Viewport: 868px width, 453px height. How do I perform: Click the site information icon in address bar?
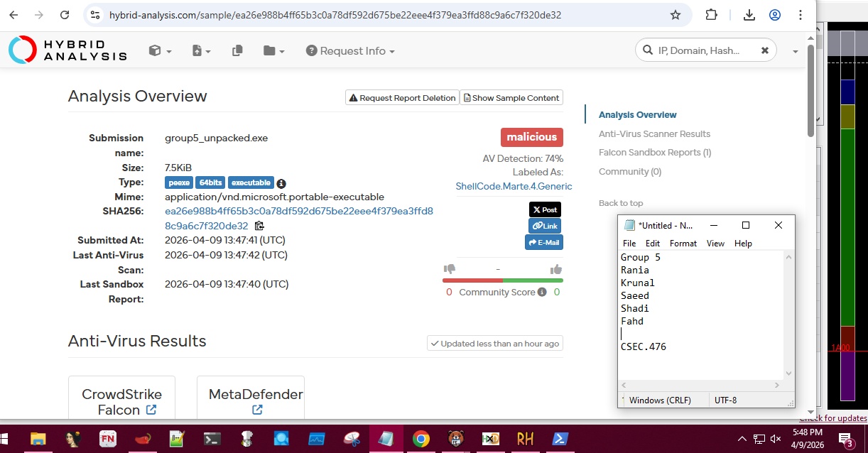(95, 15)
